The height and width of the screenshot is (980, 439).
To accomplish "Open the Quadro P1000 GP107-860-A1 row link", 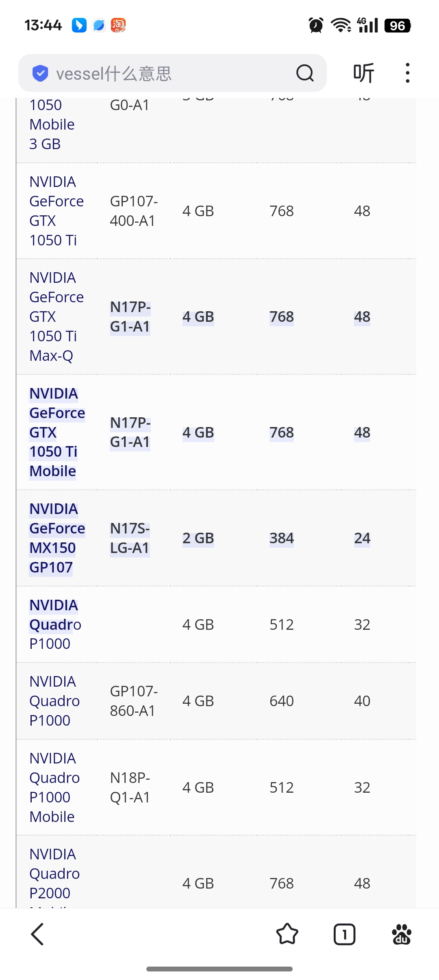I will point(54,701).
